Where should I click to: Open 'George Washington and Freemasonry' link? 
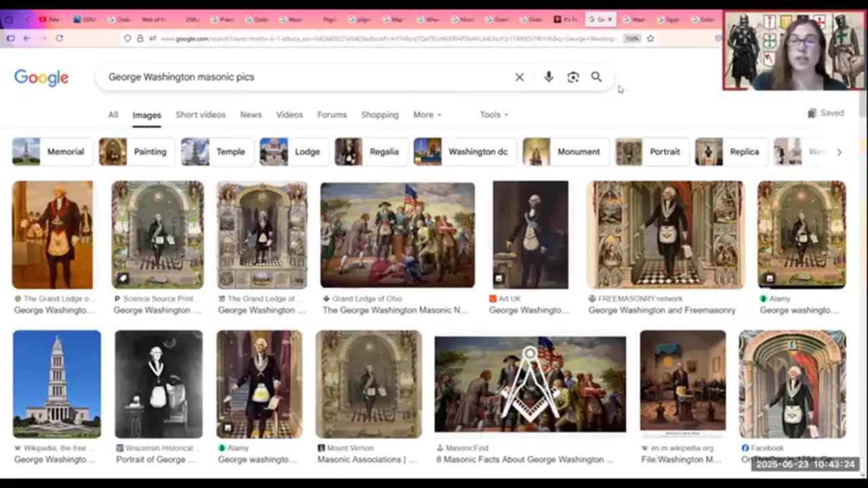662,310
